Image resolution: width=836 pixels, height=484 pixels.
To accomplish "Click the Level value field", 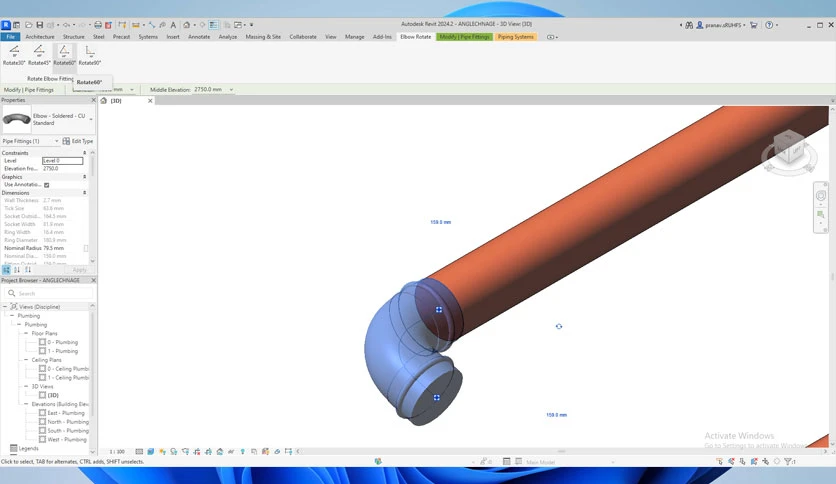I will (x=62, y=160).
